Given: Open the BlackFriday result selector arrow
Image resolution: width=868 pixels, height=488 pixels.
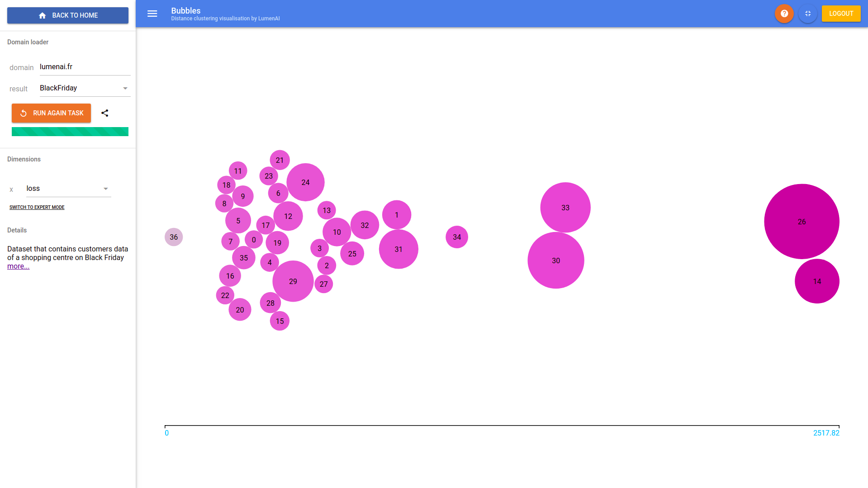Looking at the screenshot, I should tap(125, 88).
